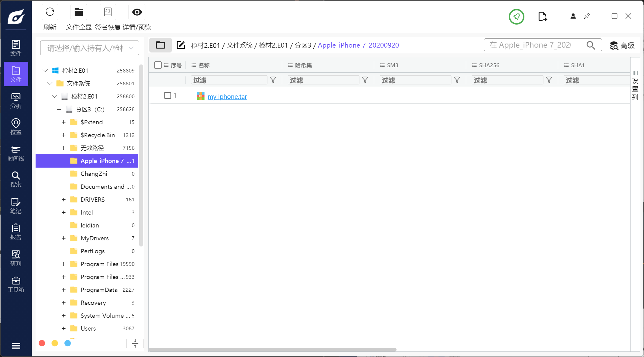Expand the Program Files 19590 folder
Viewport: 644px width, 357px height.
[x=63, y=264]
